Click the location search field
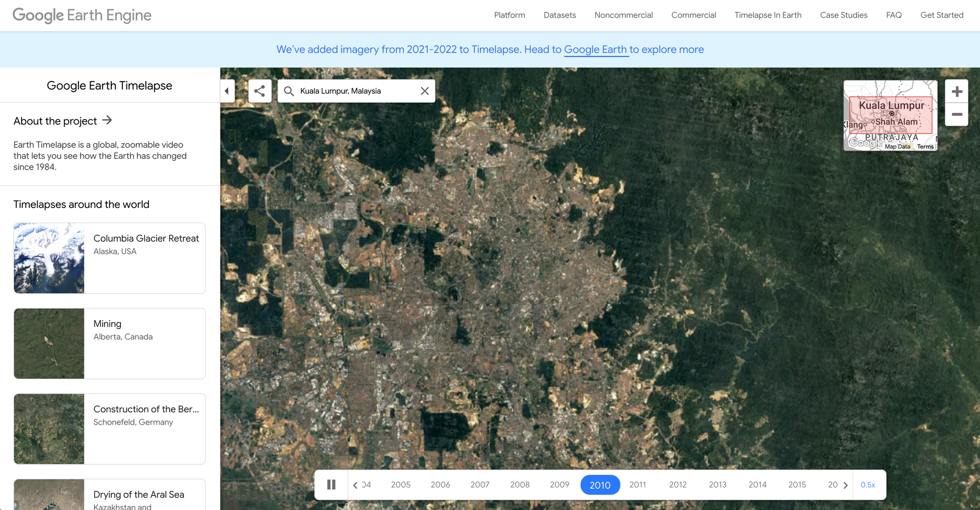This screenshot has width=980, height=510. click(x=356, y=91)
